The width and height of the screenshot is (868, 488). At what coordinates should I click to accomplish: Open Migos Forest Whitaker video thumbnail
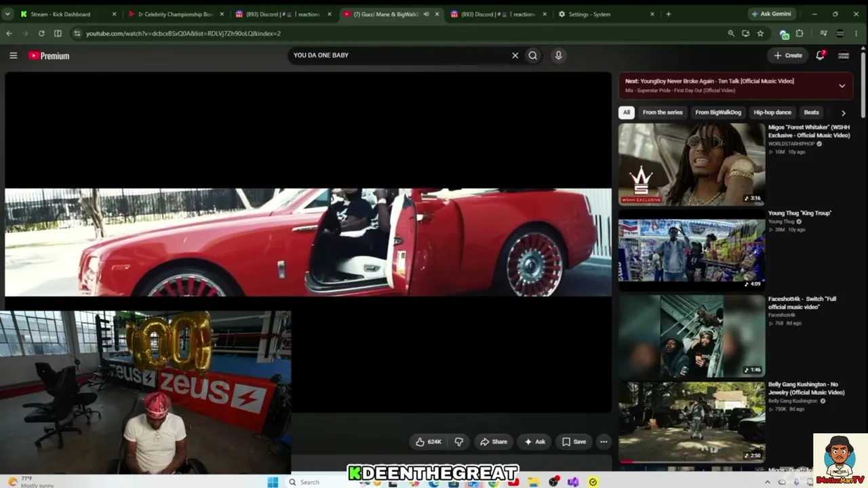692,163
